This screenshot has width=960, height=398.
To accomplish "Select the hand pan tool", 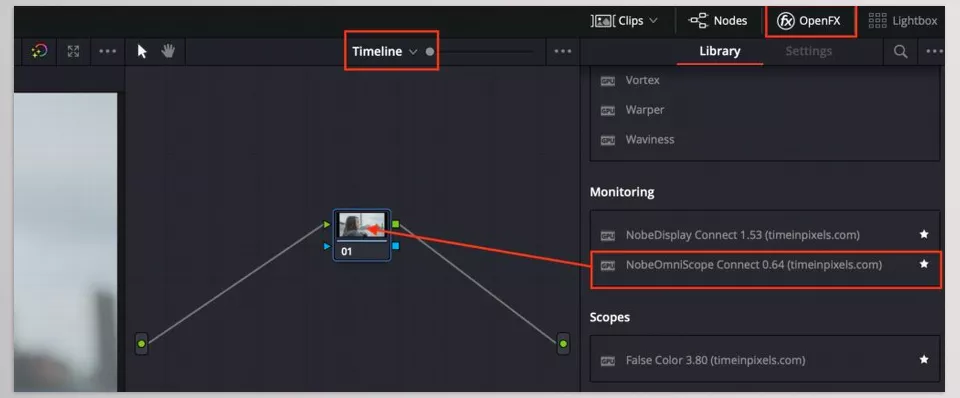I will pos(168,51).
